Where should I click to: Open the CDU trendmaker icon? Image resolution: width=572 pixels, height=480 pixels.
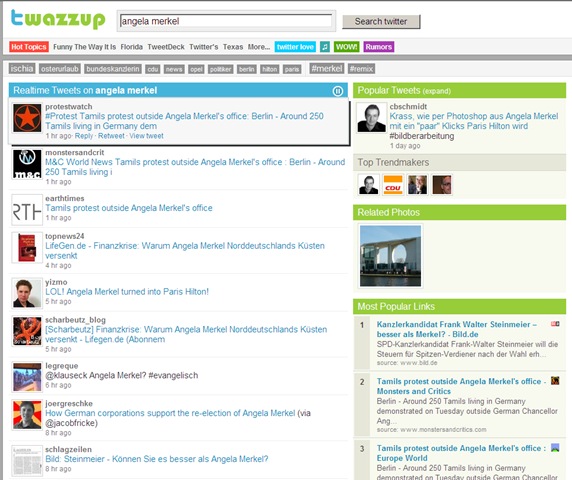tap(393, 185)
